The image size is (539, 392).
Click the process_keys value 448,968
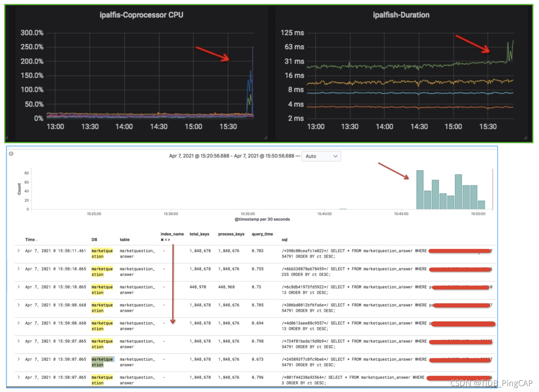pyautogui.click(x=227, y=287)
